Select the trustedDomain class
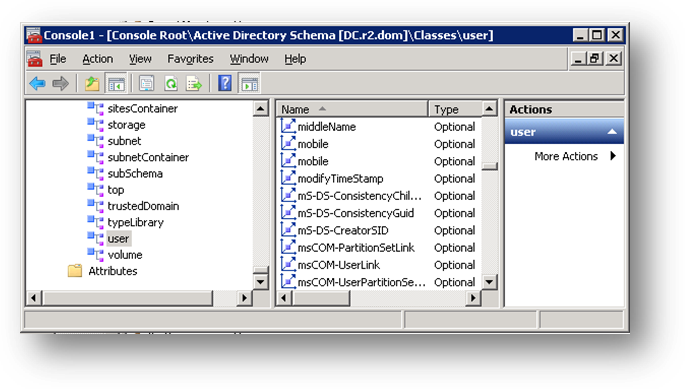Image resolution: width=685 pixels, height=389 pixels. coord(143,206)
